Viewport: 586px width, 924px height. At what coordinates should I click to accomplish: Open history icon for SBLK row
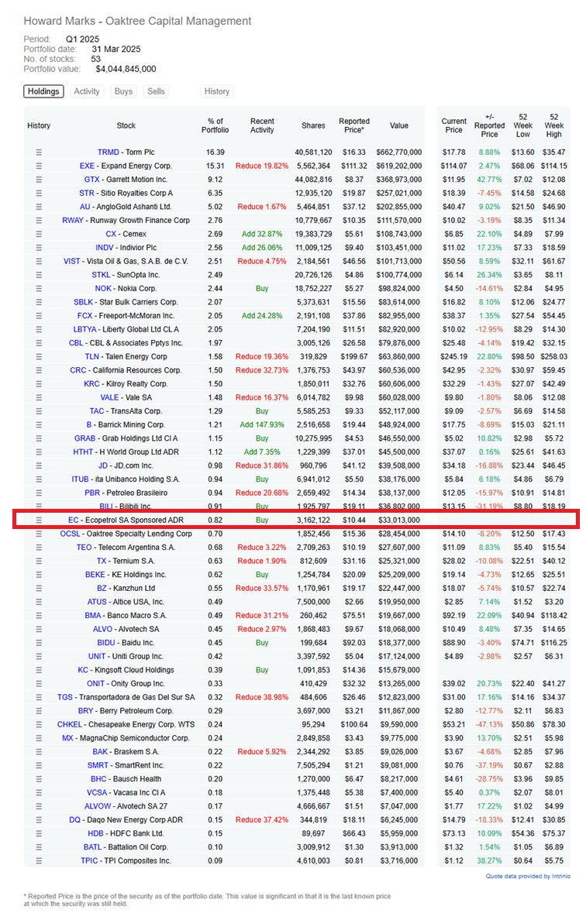click(x=39, y=302)
